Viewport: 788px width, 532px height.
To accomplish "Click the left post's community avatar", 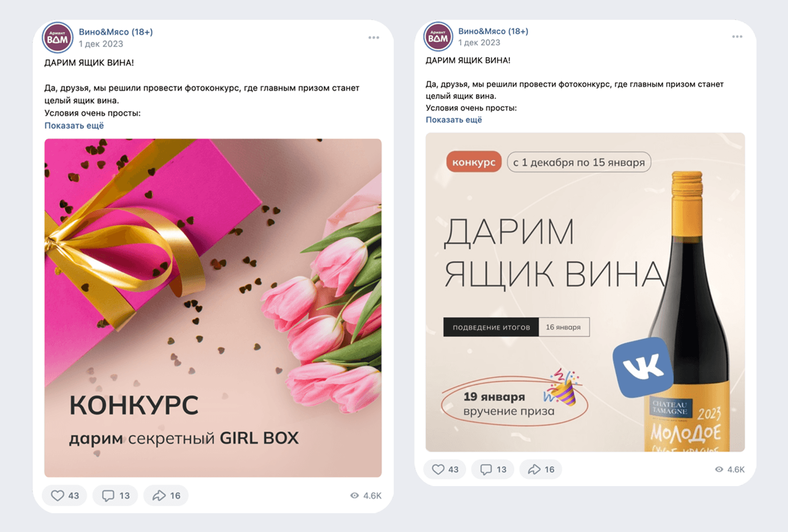I will coord(58,38).
